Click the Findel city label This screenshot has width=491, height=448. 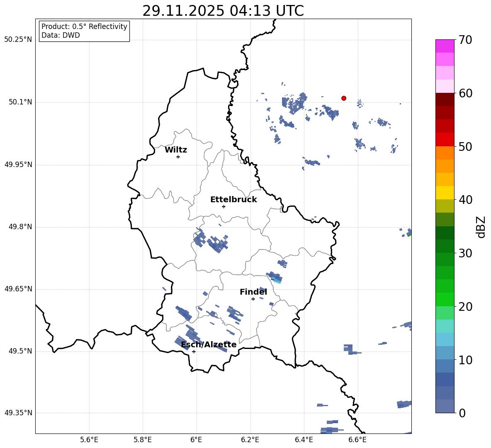pyautogui.click(x=253, y=292)
